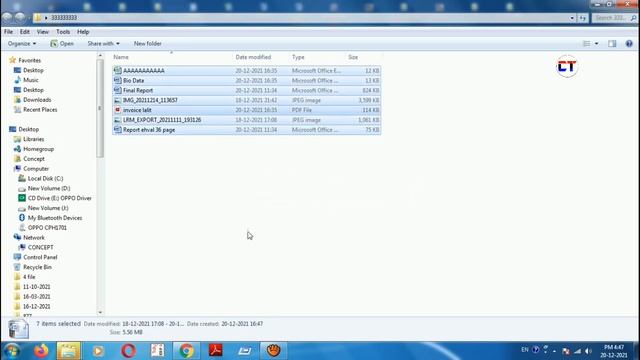Select Report ehval 36 page file
The height and width of the screenshot is (360, 640).
click(247, 129)
